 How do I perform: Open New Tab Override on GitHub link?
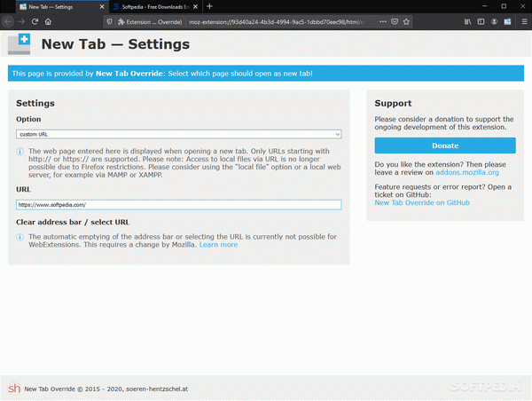coord(422,202)
